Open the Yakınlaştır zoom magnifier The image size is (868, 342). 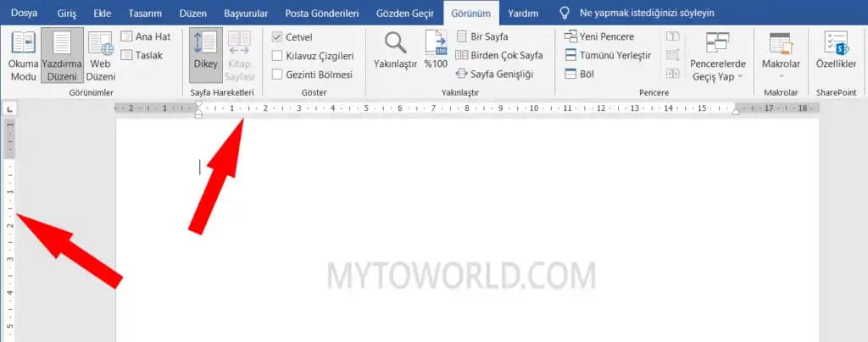(x=395, y=52)
